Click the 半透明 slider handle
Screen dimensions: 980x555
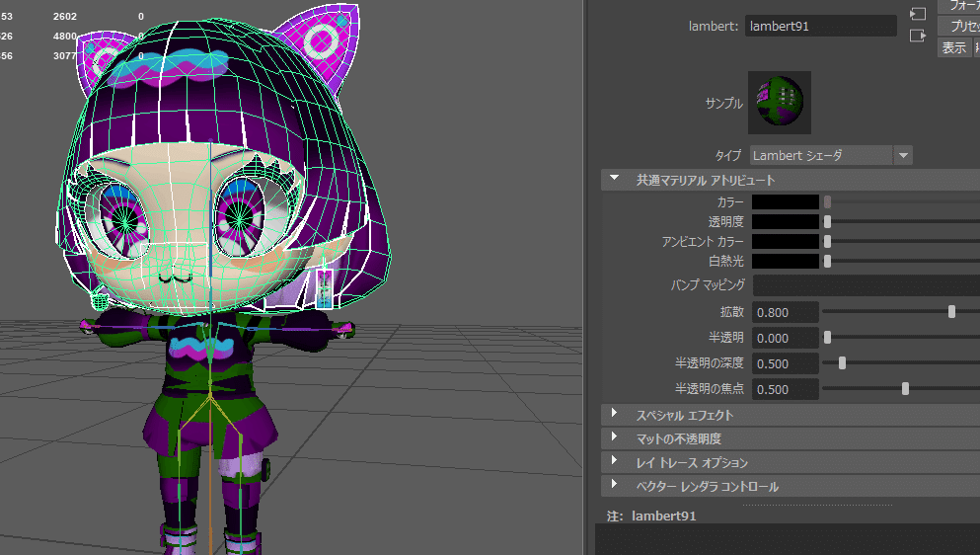click(x=827, y=338)
